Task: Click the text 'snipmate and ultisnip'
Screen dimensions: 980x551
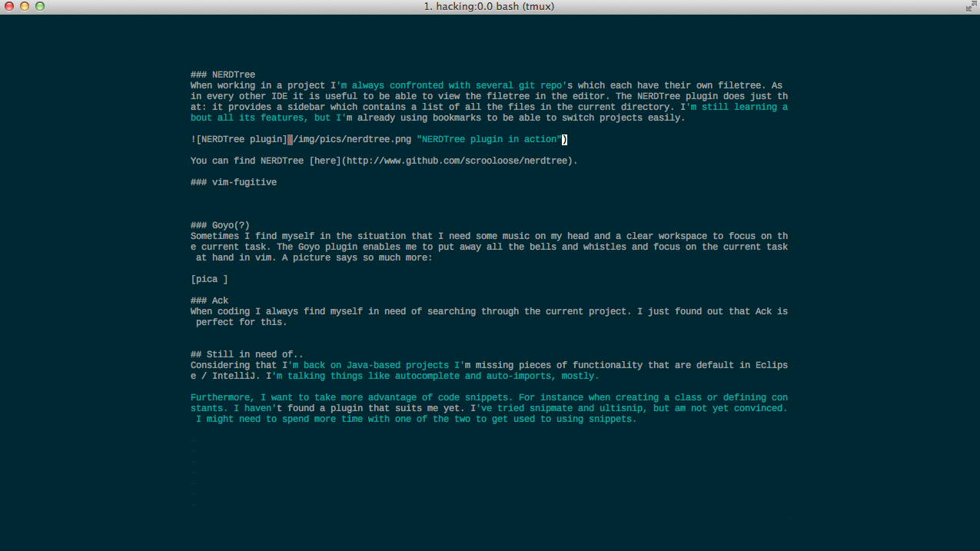Action: coord(586,408)
